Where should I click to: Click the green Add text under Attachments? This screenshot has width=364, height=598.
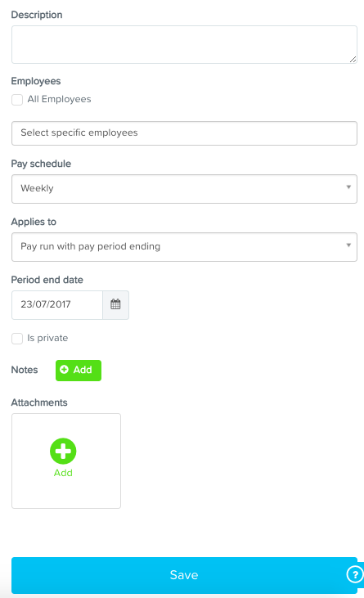(63, 473)
